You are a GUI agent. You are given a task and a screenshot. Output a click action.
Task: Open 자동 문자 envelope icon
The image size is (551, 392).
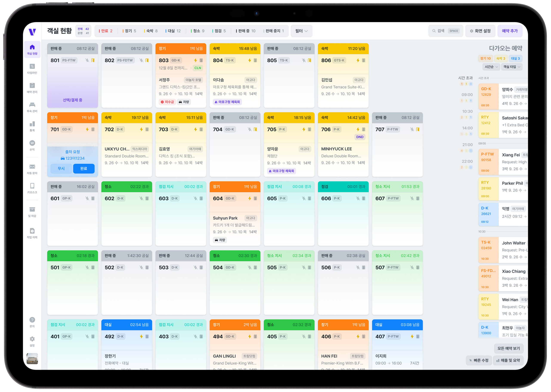point(32,167)
